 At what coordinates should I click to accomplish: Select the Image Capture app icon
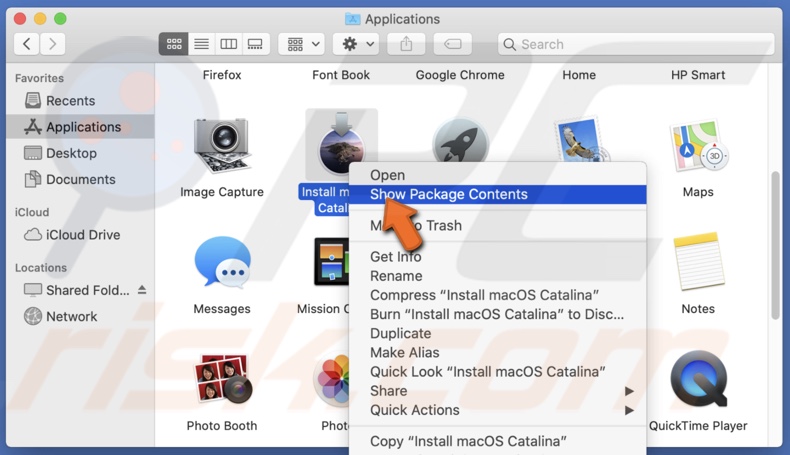pos(222,146)
